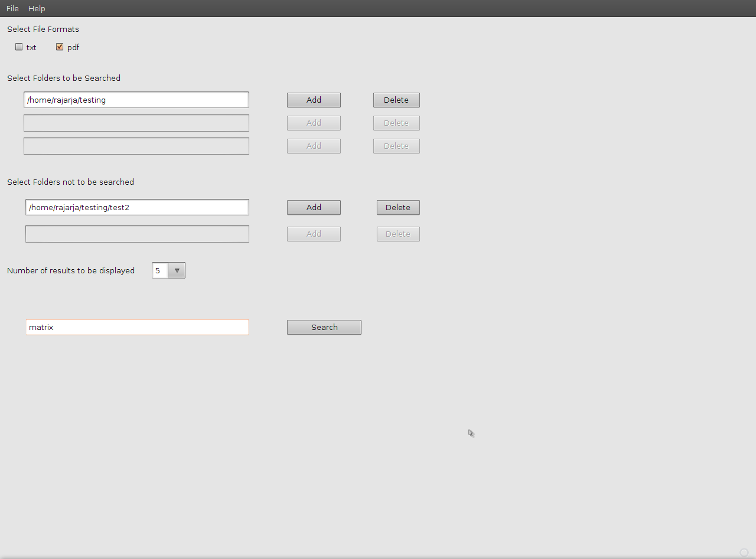756x559 pixels.
Task: Disable the pdf file format checkbox
Action: click(x=60, y=47)
